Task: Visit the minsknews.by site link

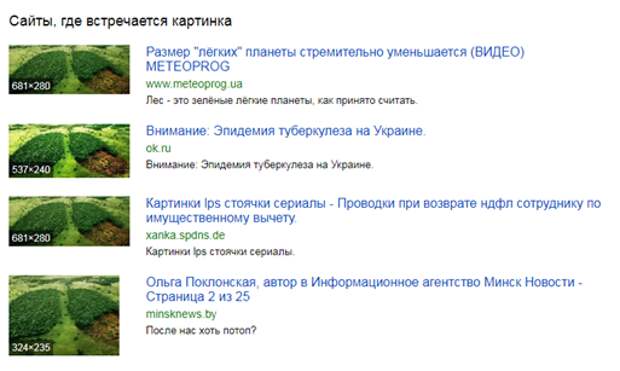Action: [181, 314]
